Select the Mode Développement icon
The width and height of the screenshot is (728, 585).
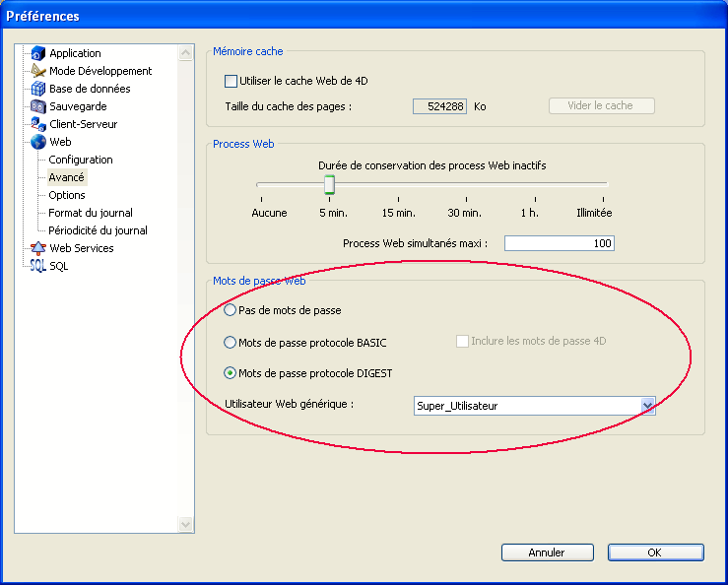38,71
